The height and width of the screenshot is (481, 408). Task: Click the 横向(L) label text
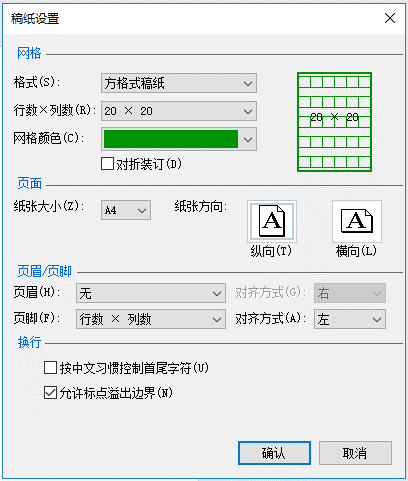356,251
